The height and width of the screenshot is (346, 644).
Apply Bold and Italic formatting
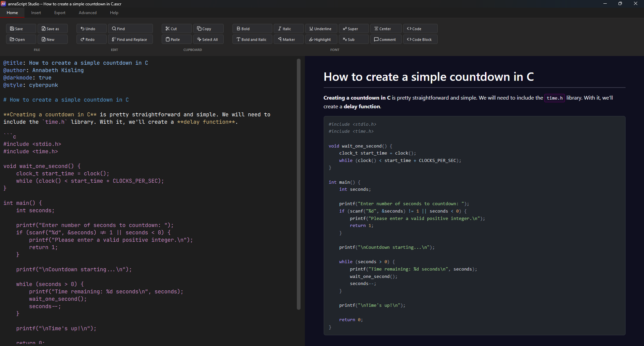pos(252,39)
